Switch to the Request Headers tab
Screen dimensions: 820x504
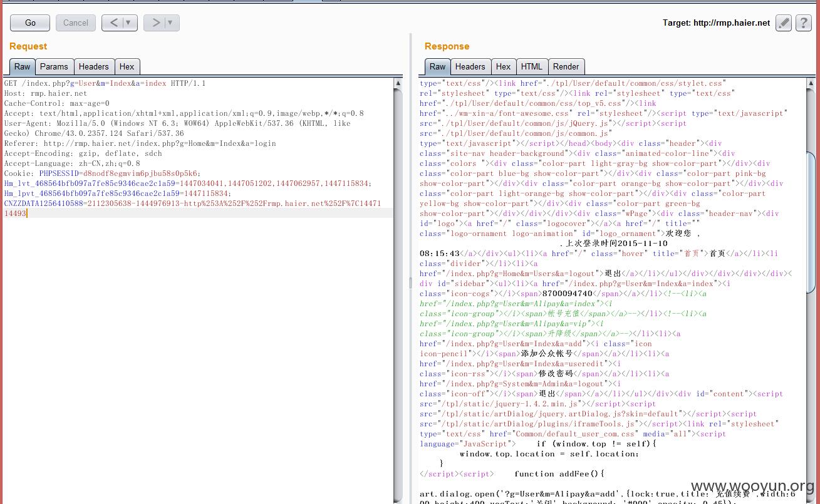pyautogui.click(x=94, y=66)
